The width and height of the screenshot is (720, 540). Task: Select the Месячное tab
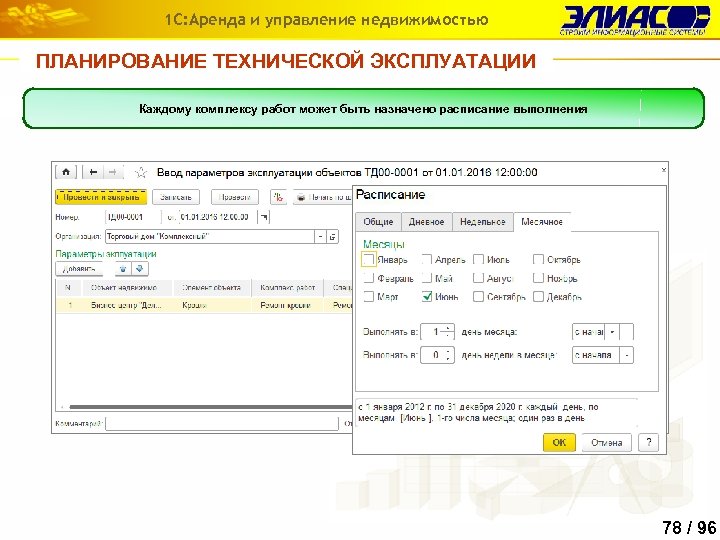tap(542, 222)
